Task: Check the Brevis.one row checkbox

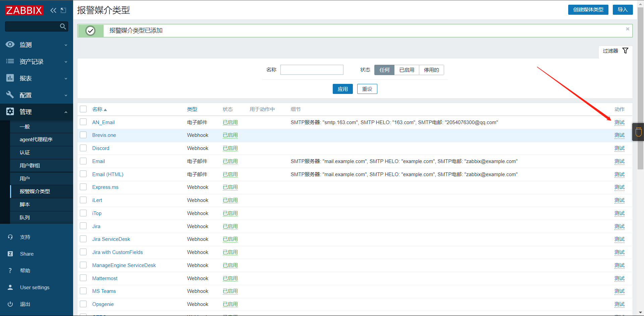Action: [83, 135]
